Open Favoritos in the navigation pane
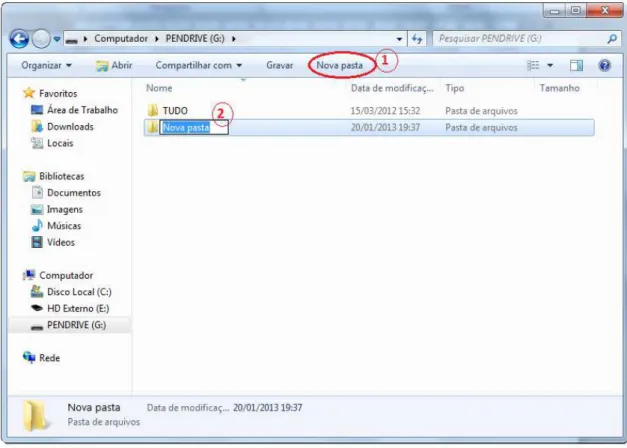 point(58,94)
